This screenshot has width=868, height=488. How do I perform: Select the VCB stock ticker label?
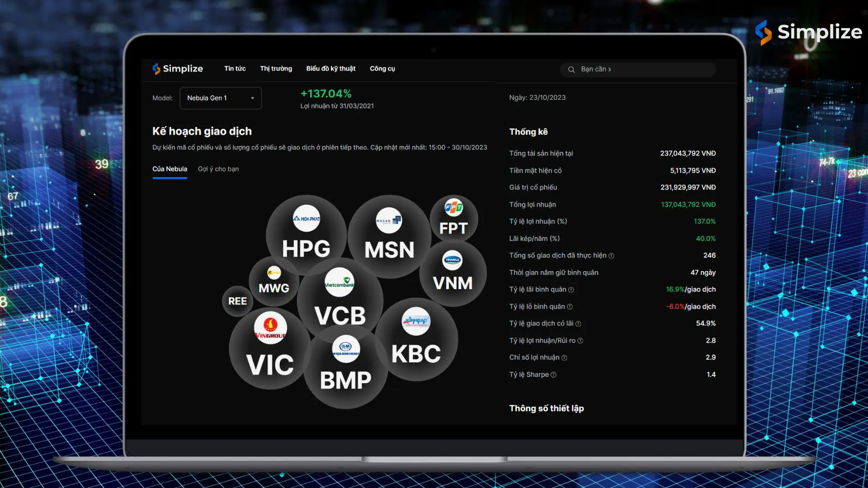tap(340, 315)
